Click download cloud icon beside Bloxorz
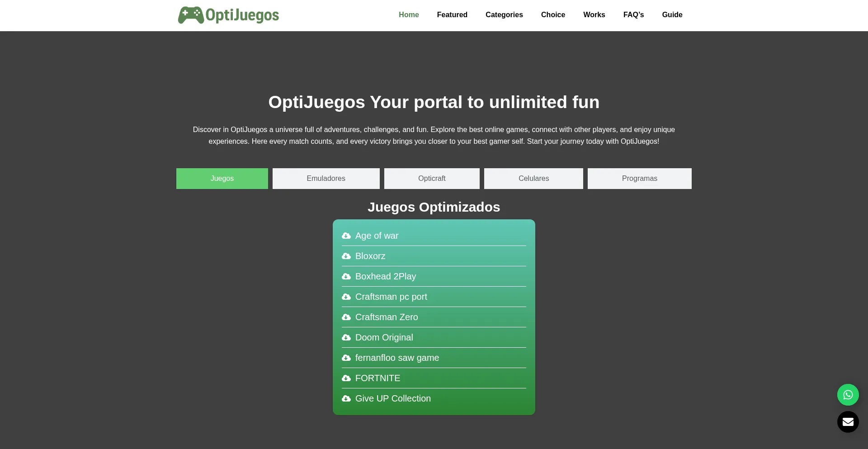The width and height of the screenshot is (868, 449). pyautogui.click(x=346, y=256)
